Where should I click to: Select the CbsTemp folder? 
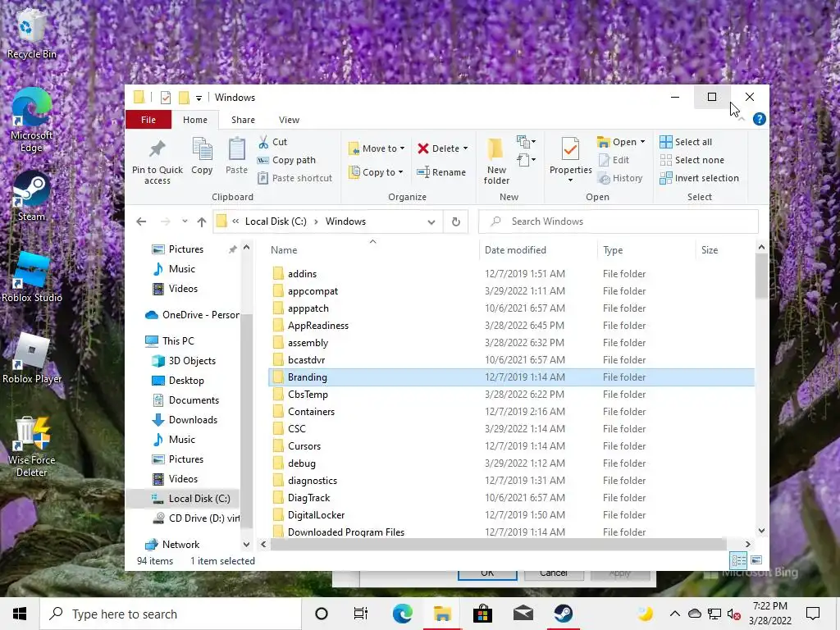512,395
